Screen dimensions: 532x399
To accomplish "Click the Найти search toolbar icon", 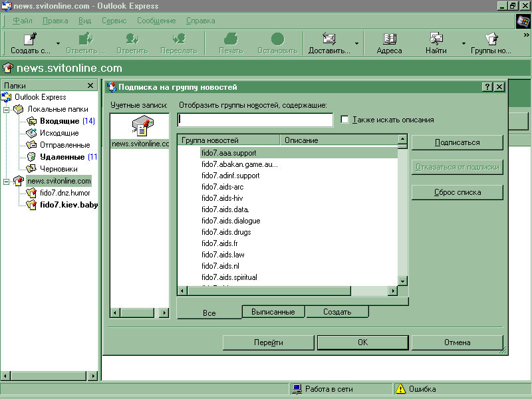I will pos(436,39).
